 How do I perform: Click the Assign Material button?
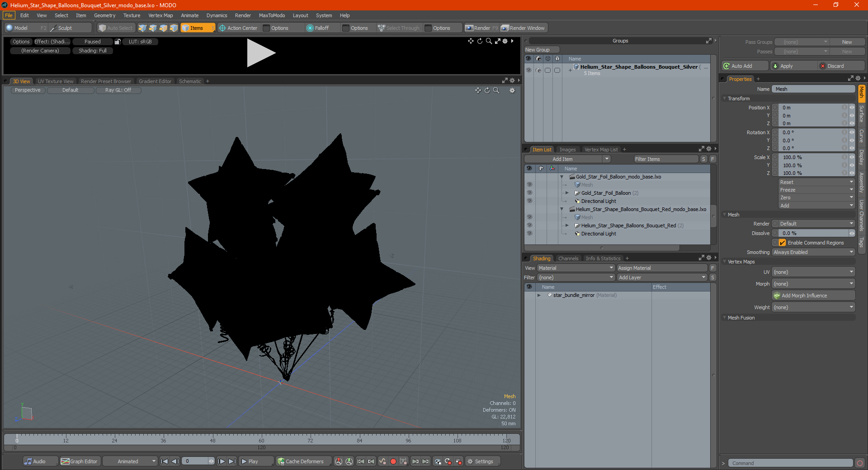click(x=662, y=268)
